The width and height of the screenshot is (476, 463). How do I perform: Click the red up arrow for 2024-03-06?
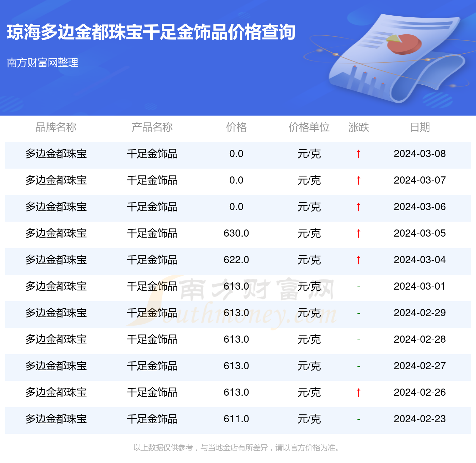pyautogui.click(x=358, y=207)
